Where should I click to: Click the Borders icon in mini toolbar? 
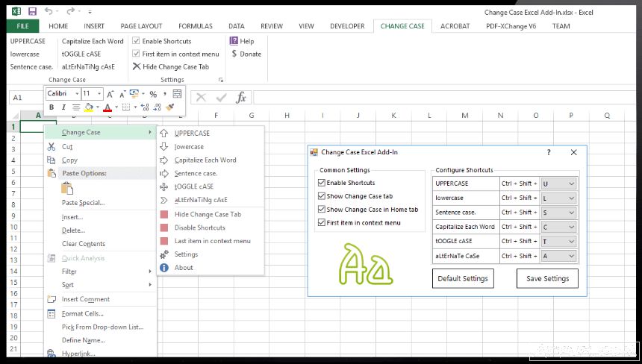tap(126, 107)
